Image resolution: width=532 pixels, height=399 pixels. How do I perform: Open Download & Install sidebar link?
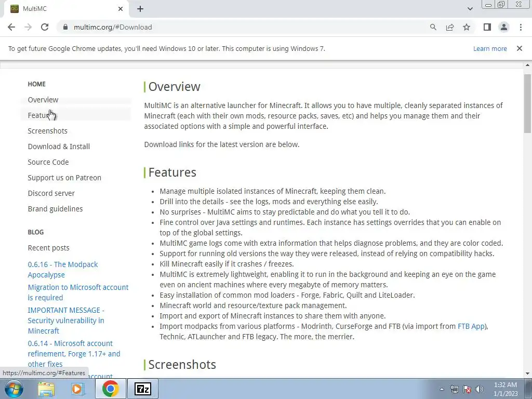(x=59, y=147)
